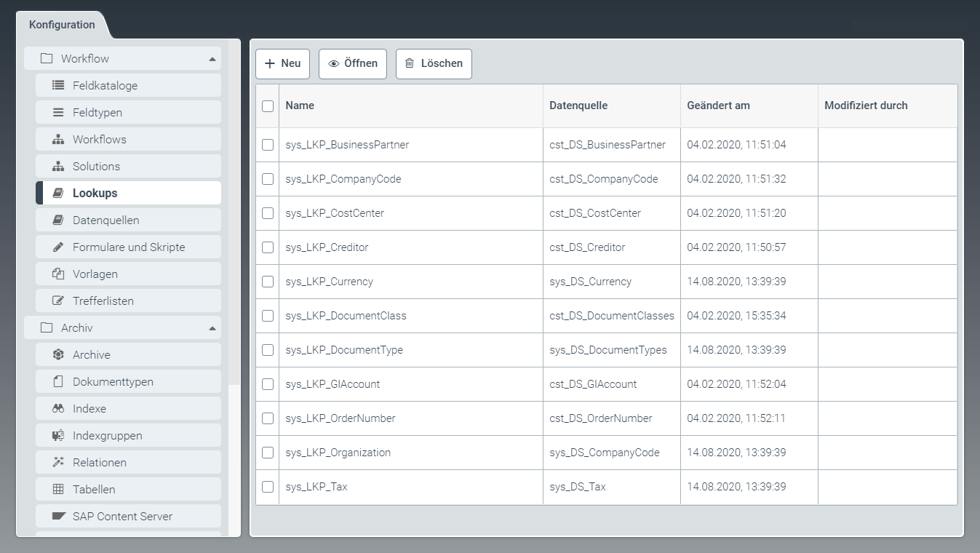Switch to the Konfiguration tab
Viewport: 980px width, 553px height.
(x=62, y=25)
